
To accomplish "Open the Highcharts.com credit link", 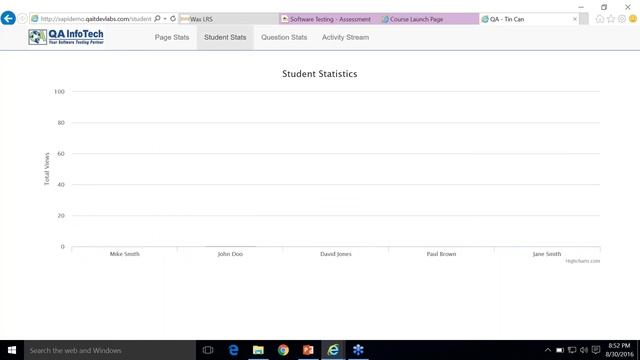I will pos(582,261).
